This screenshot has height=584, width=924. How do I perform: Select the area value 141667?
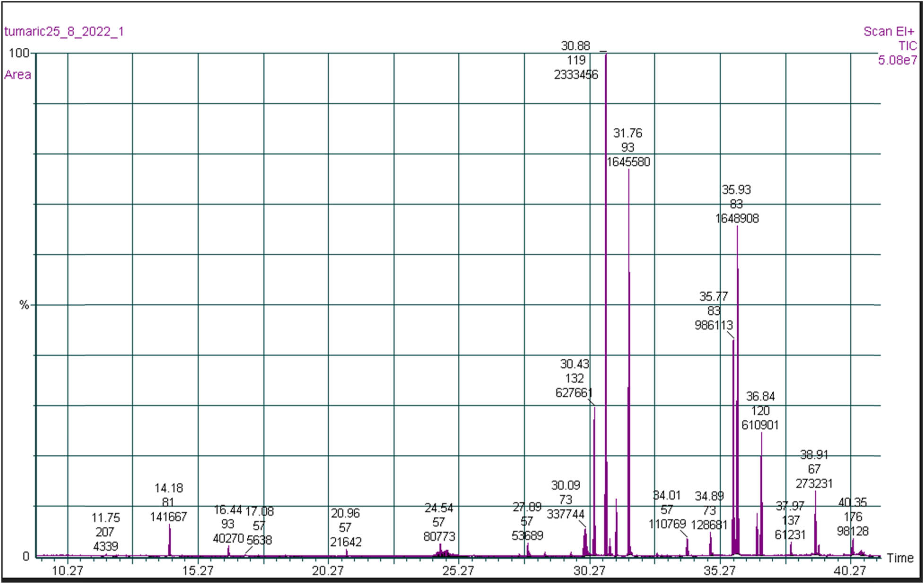coord(168,517)
